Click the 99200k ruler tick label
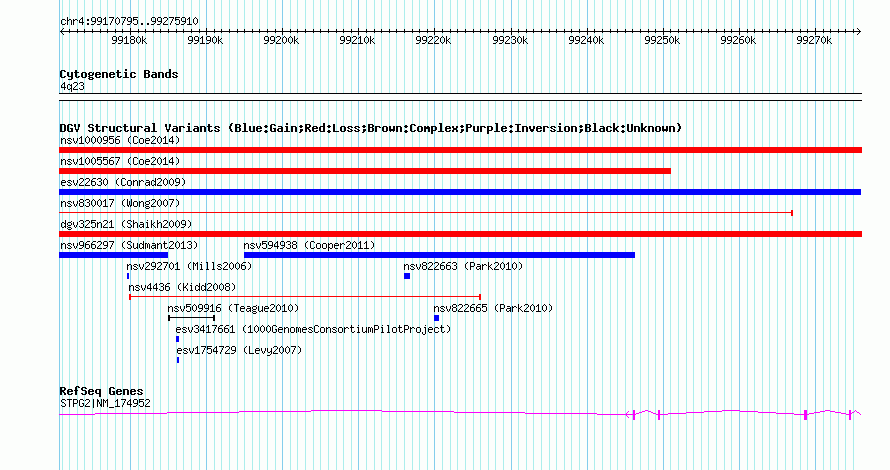This screenshot has height=470, width=890. click(x=282, y=41)
